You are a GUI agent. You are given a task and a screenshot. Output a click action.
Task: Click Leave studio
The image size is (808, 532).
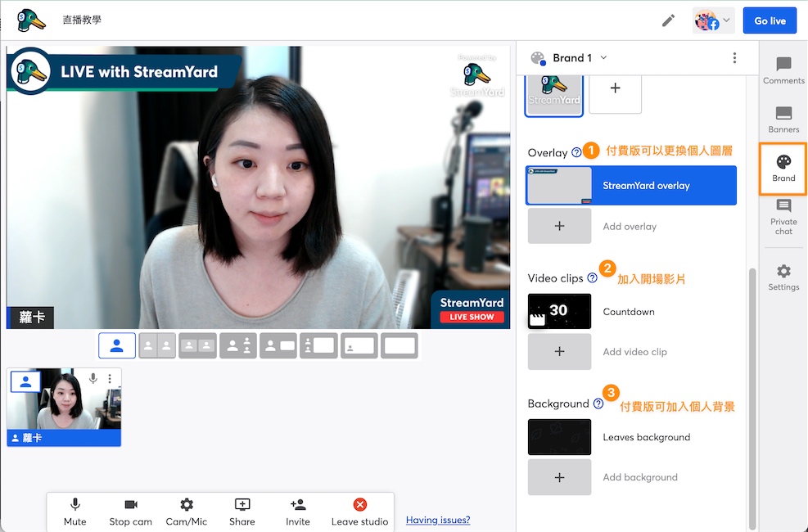[x=359, y=512]
